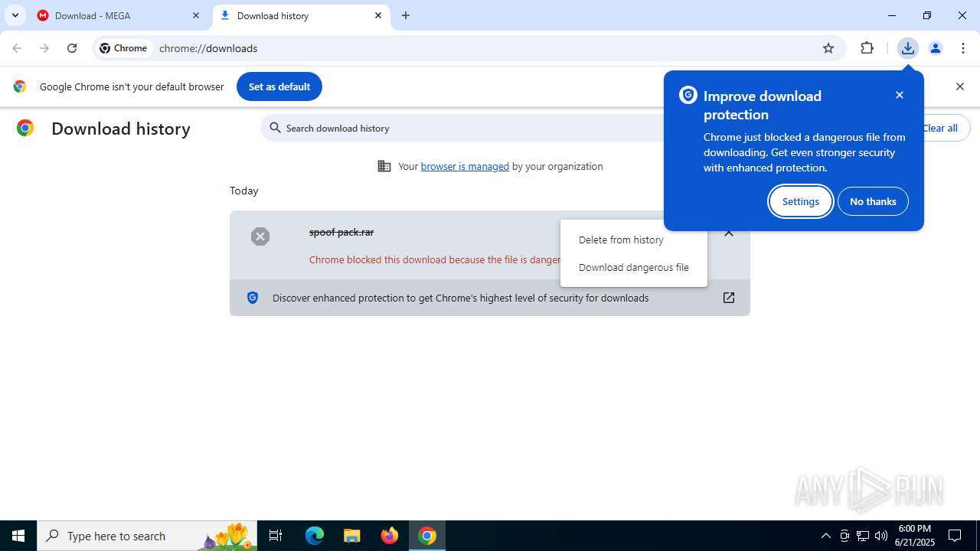This screenshot has width=980, height=551.
Task: Open the Downloads toolbar icon
Action: [908, 48]
